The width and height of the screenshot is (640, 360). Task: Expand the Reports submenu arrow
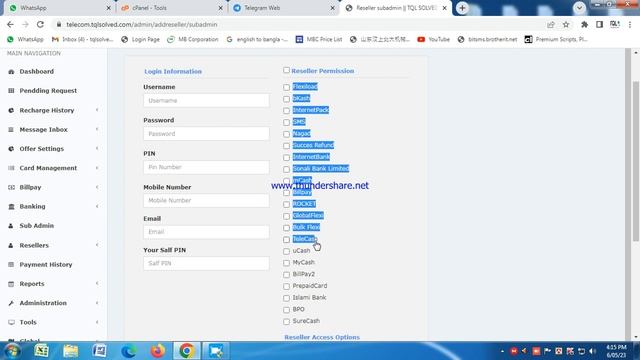coord(97,284)
